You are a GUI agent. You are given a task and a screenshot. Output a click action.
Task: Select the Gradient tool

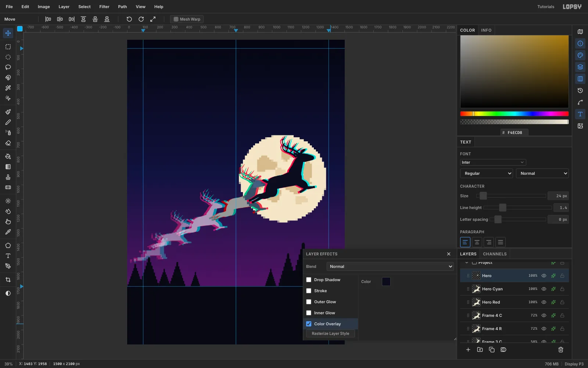8,167
